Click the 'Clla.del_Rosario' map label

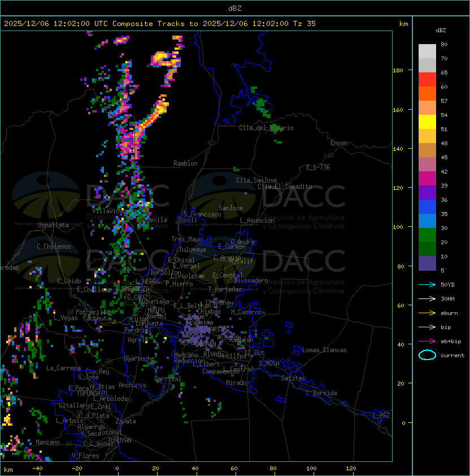pos(266,128)
